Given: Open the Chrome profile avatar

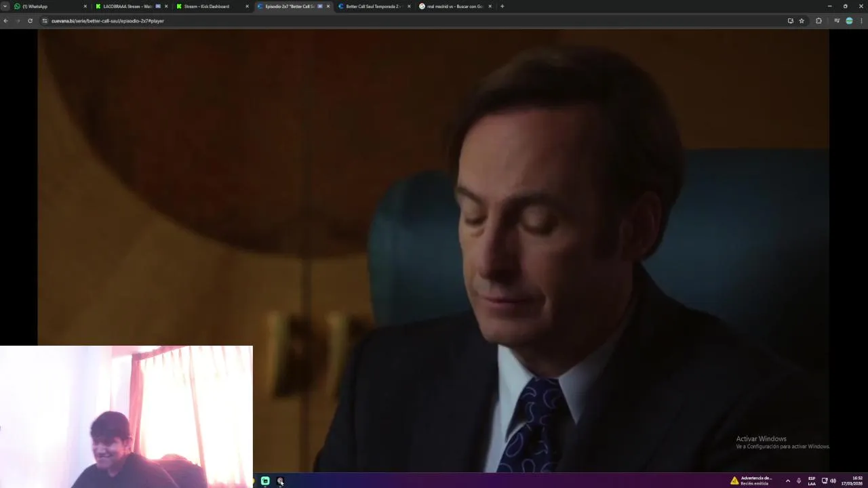Looking at the screenshot, I should [849, 21].
